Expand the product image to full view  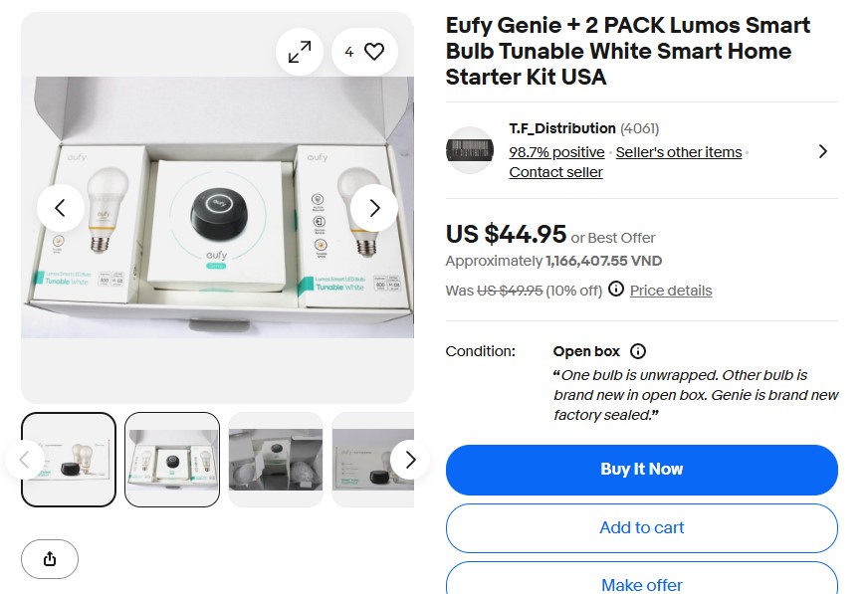click(x=300, y=52)
